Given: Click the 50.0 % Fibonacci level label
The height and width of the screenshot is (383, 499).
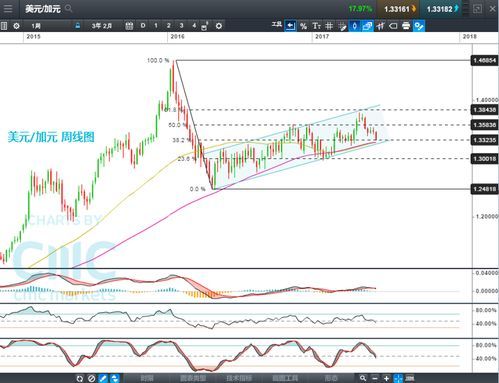Looking at the screenshot, I should pyautogui.click(x=177, y=125).
